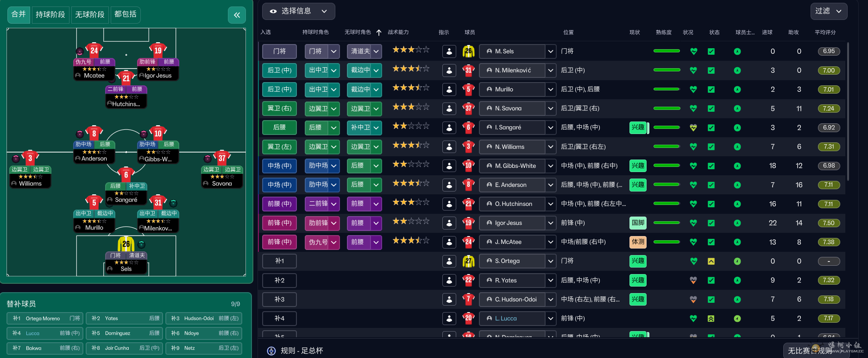Expand off-ball role dropdown 补中卫 for I. Sangaré
This screenshot has height=358, width=868.
pyautogui.click(x=377, y=128)
